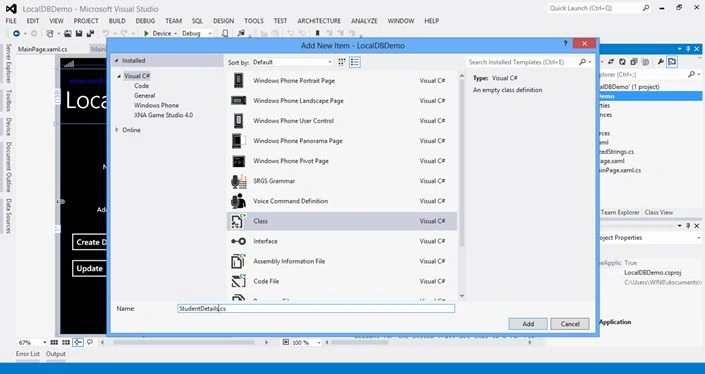Select the XNA Game Studio 4.0 category
The image size is (705, 374).
163,115
